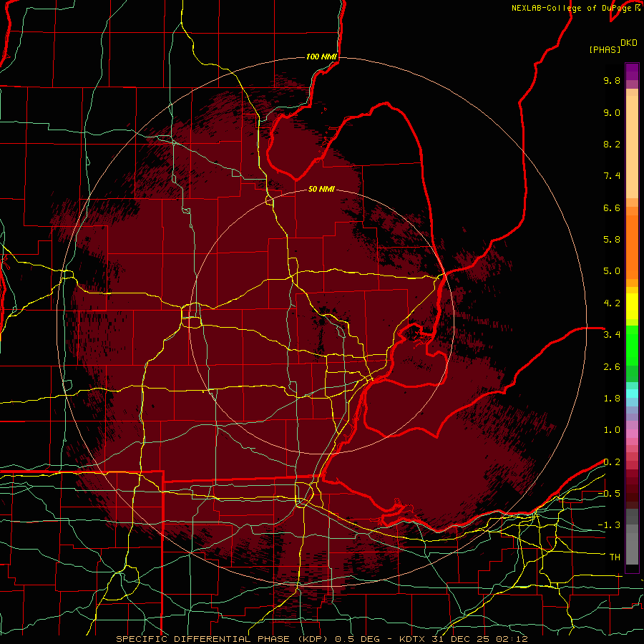The width and height of the screenshot is (644, 644).
Task: Click the 31 DEC 25 date in the caption
Action: click(460, 639)
